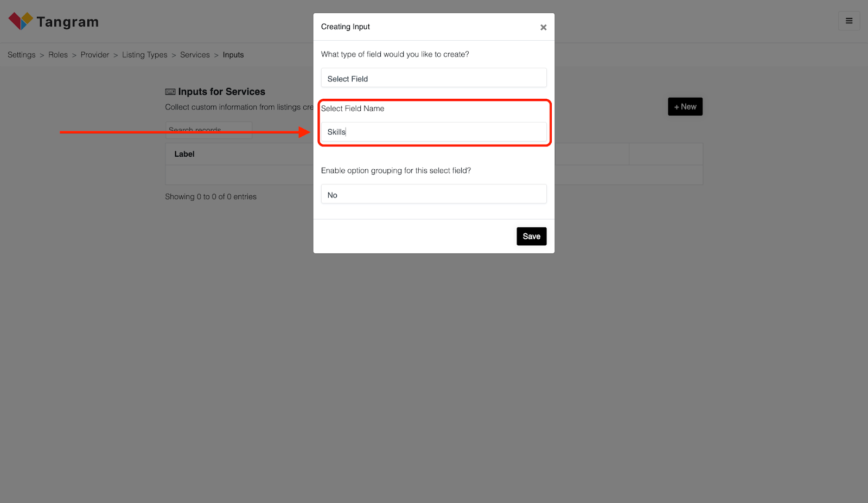Go to Roles breadcrumb
The height and width of the screenshot is (503, 868).
point(58,55)
